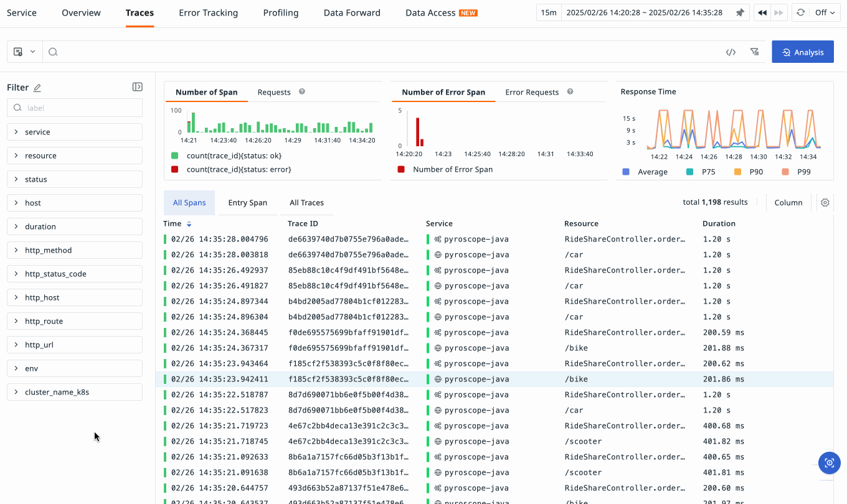The width and height of the screenshot is (847, 504).
Task: Open table settings gear icon
Action: tap(825, 202)
